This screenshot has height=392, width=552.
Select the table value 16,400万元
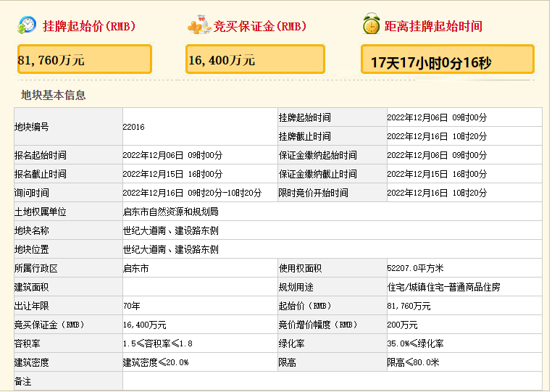(x=144, y=325)
